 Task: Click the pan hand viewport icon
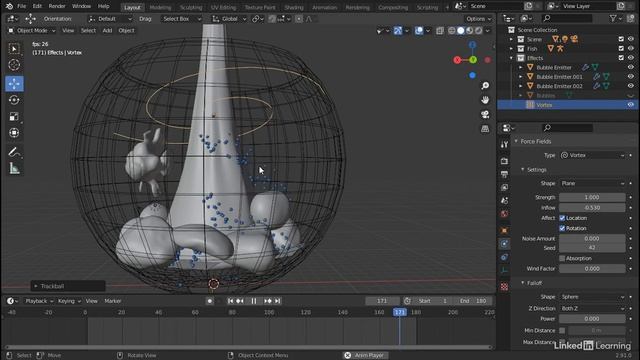click(x=485, y=100)
